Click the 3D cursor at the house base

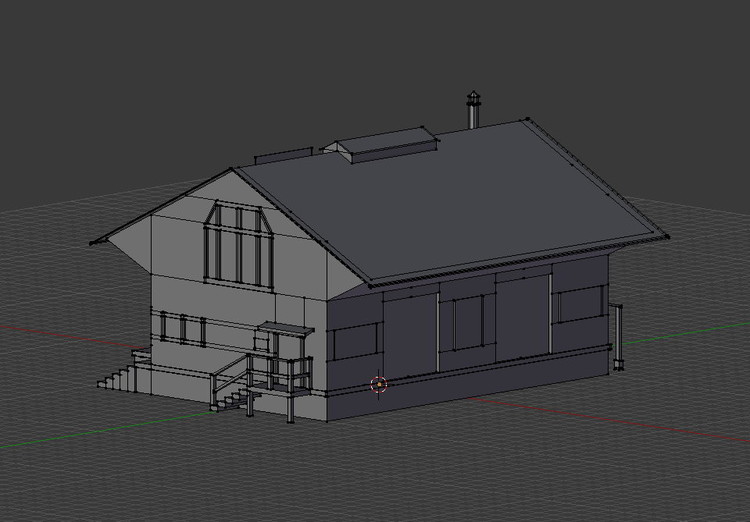coord(379,384)
